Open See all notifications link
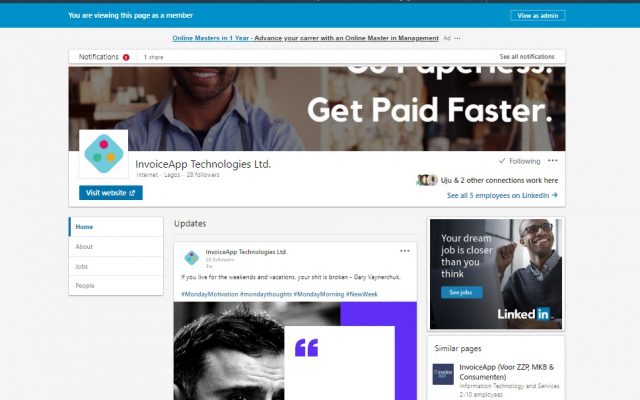 tap(527, 57)
